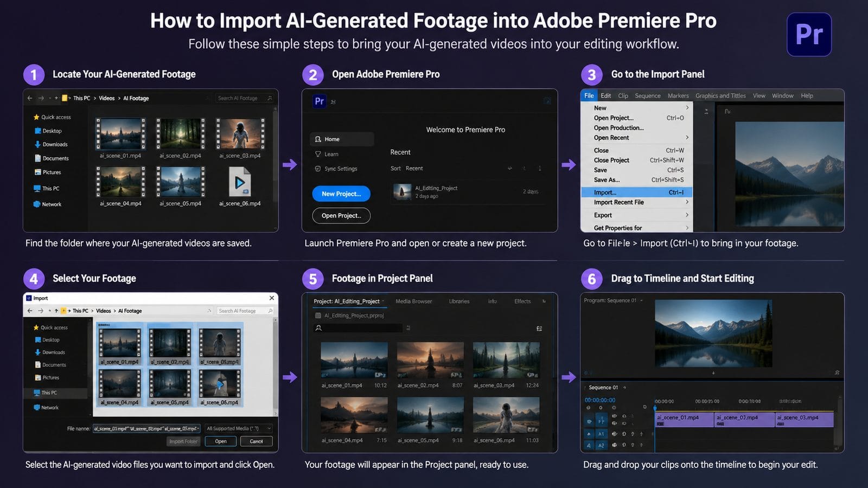Click the project file icon beside AI_Editing_Project.prproj
Viewport: 868px width, 488px height.
pos(318,316)
